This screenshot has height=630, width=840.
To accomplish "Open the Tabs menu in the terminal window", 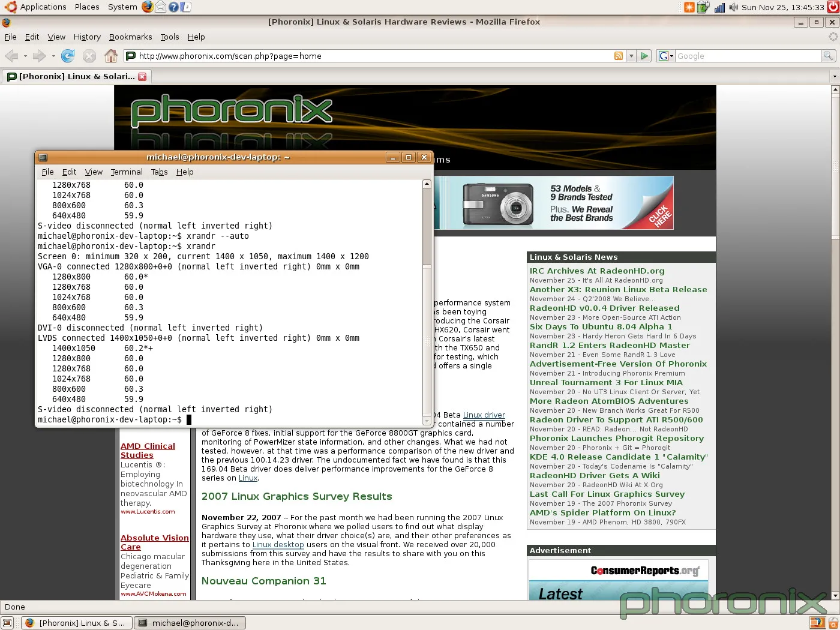I will coord(159,172).
